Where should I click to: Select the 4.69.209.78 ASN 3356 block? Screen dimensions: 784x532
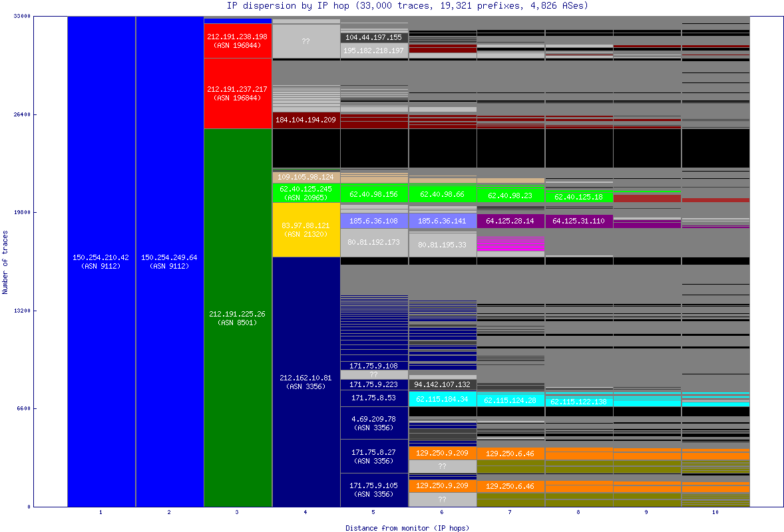(x=373, y=423)
